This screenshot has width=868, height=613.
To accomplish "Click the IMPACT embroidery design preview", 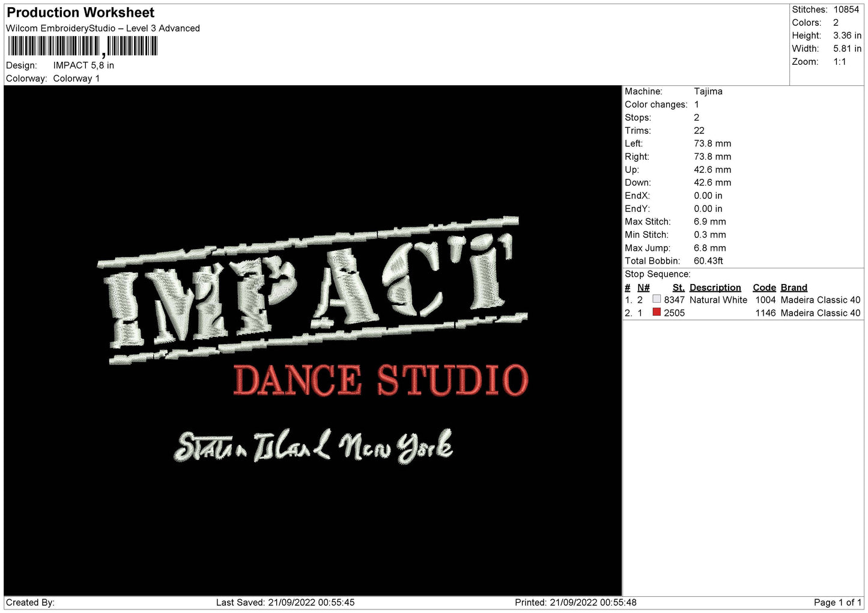I will point(312,340).
